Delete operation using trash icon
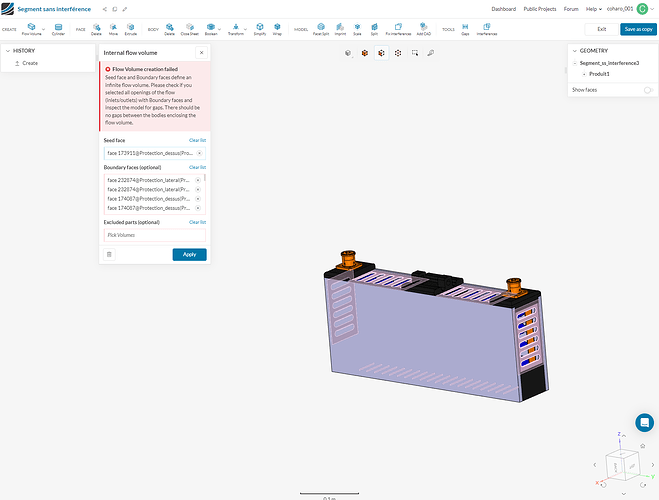The width and height of the screenshot is (659, 500). (x=109, y=254)
